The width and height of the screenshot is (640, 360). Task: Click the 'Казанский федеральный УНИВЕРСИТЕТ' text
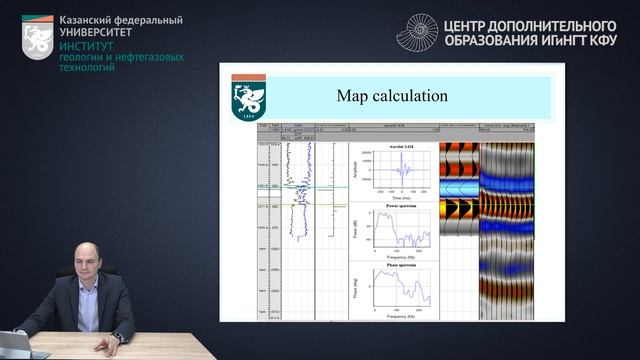pos(121,26)
